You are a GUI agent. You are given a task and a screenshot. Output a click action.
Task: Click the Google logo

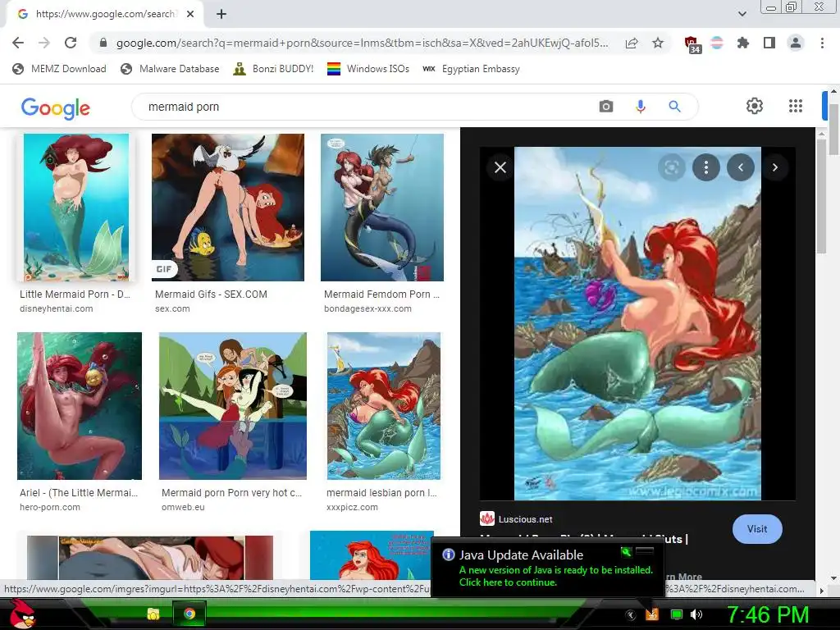56,107
